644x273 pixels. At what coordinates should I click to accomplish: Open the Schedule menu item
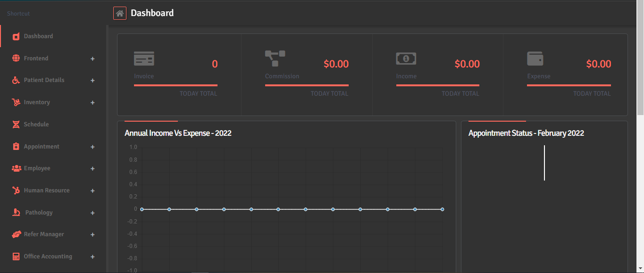point(36,124)
